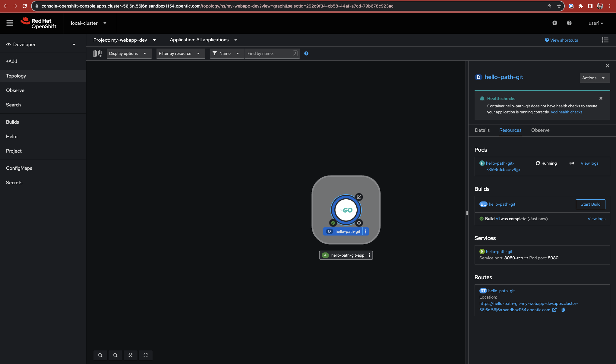This screenshot has height=364, width=616.
Task: Open Builds in left navigation
Action: click(x=12, y=122)
